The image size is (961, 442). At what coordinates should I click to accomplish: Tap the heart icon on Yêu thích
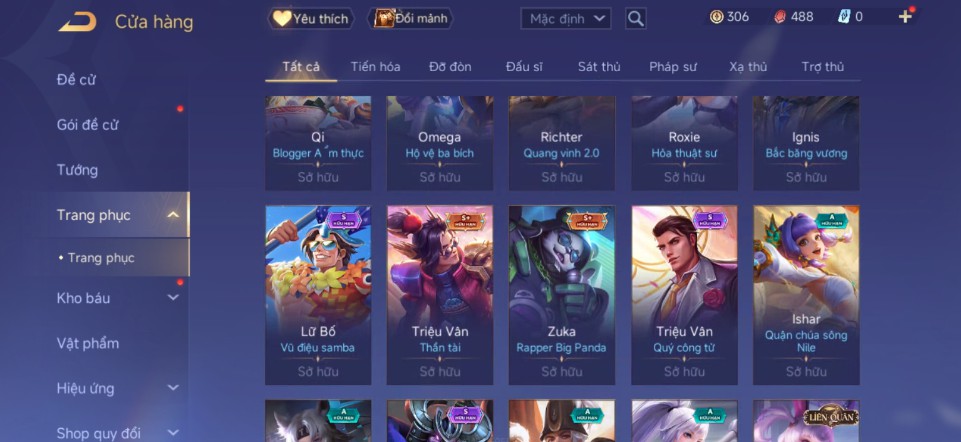point(282,18)
